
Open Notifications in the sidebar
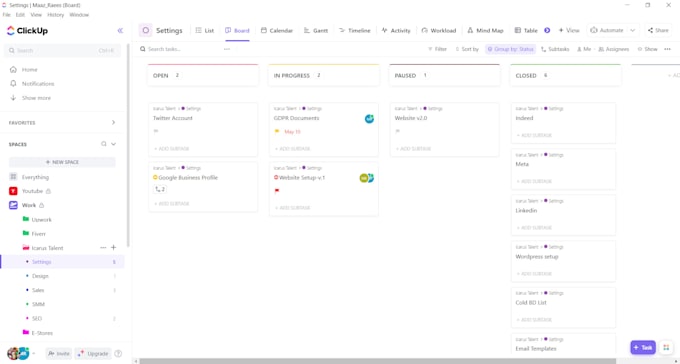[38, 84]
